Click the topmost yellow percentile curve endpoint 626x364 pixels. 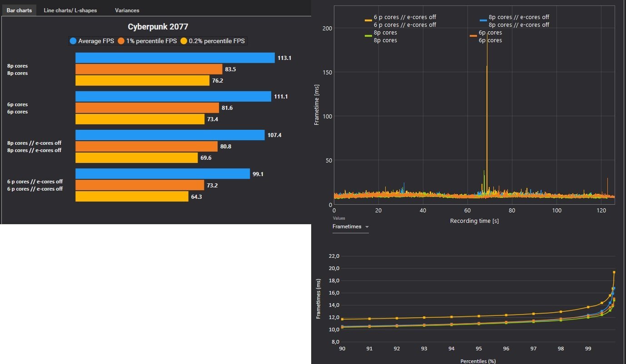[614, 272]
